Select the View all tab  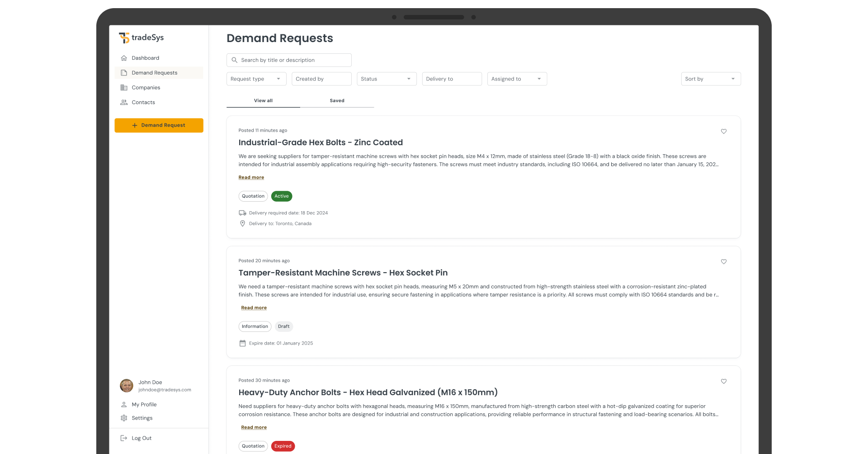263,101
